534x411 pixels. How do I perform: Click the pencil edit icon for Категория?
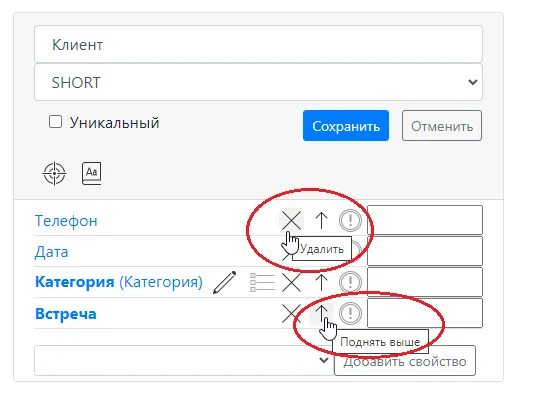[224, 282]
